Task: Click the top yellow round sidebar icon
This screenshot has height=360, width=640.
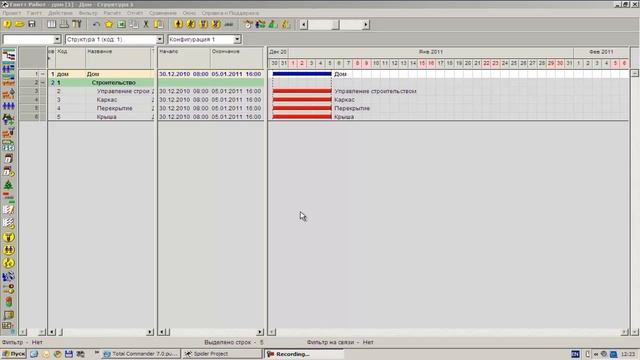Action: pyautogui.click(x=8, y=237)
